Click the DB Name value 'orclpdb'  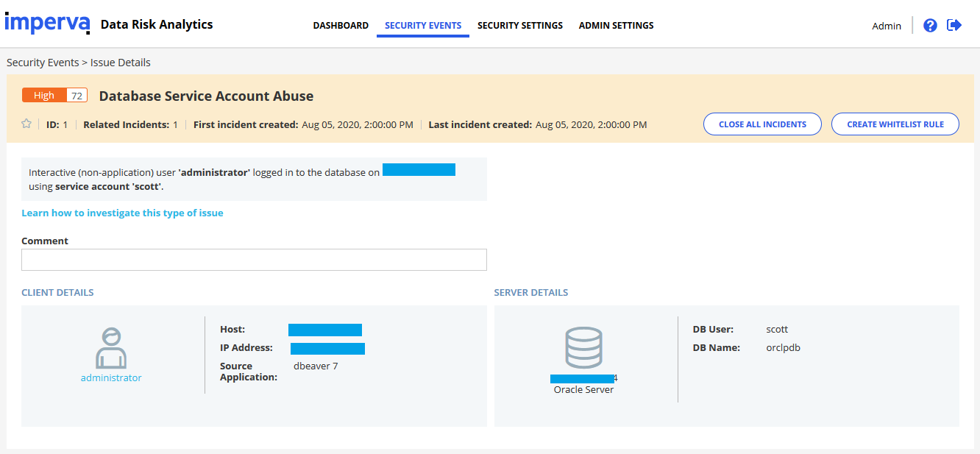783,347
